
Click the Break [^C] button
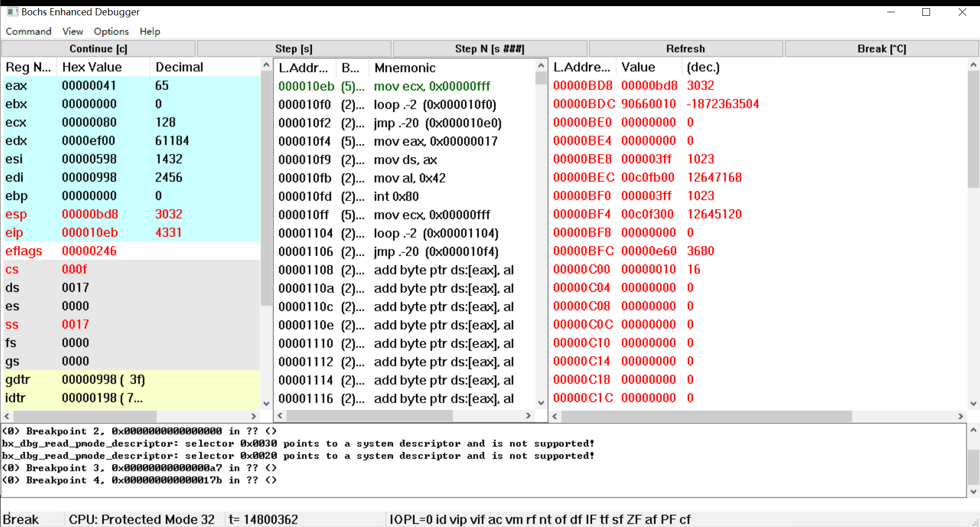[881, 48]
